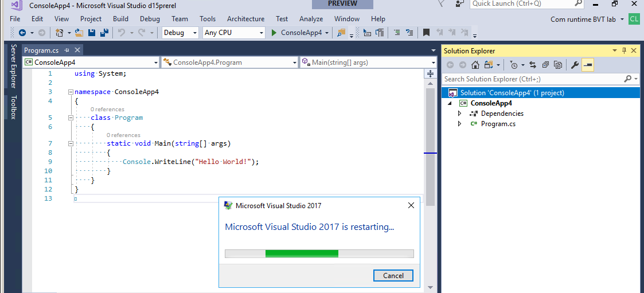This screenshot has height=293, width=644.
Task: Open Properties with the wrench icon
Action: coord(575,65)
